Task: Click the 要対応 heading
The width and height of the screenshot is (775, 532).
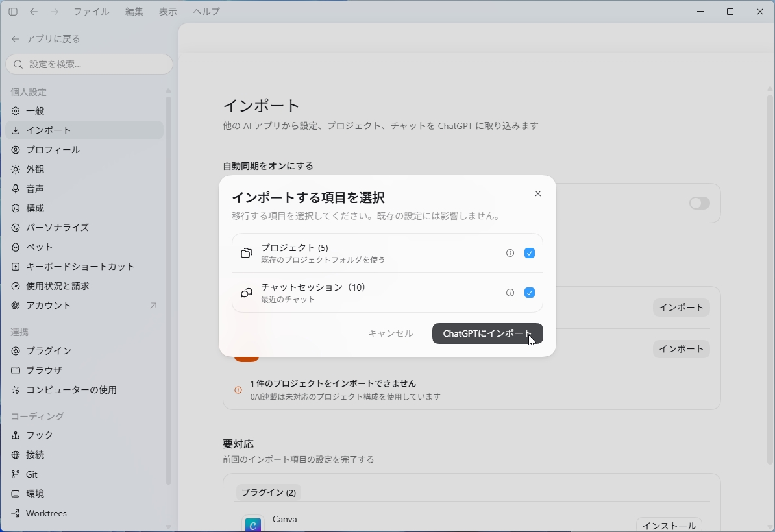Action: point(238,444)
